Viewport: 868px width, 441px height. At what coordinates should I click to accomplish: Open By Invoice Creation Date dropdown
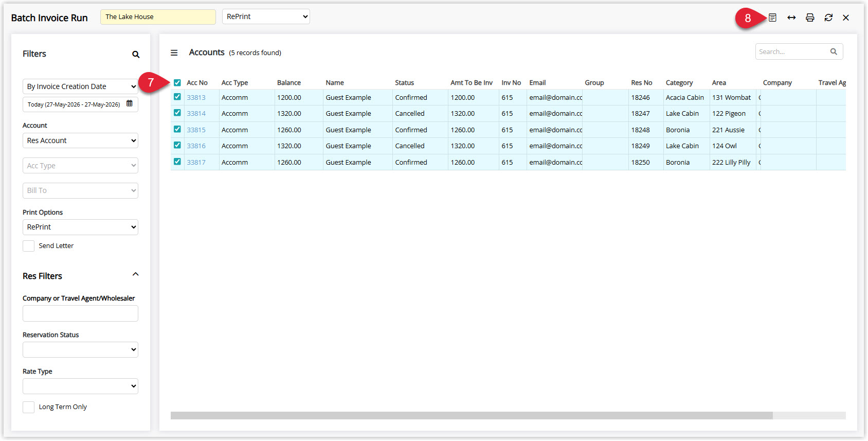tap(80, 86)
